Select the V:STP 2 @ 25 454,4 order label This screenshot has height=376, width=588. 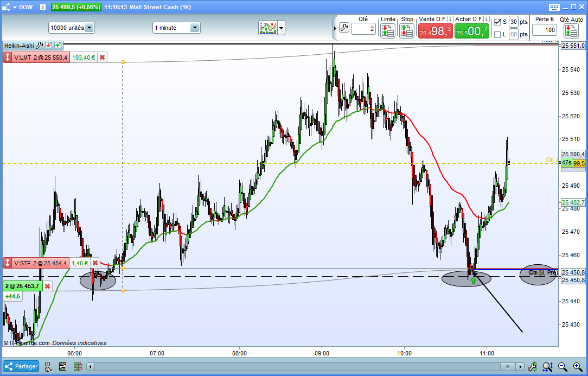[x=41, y=263]
